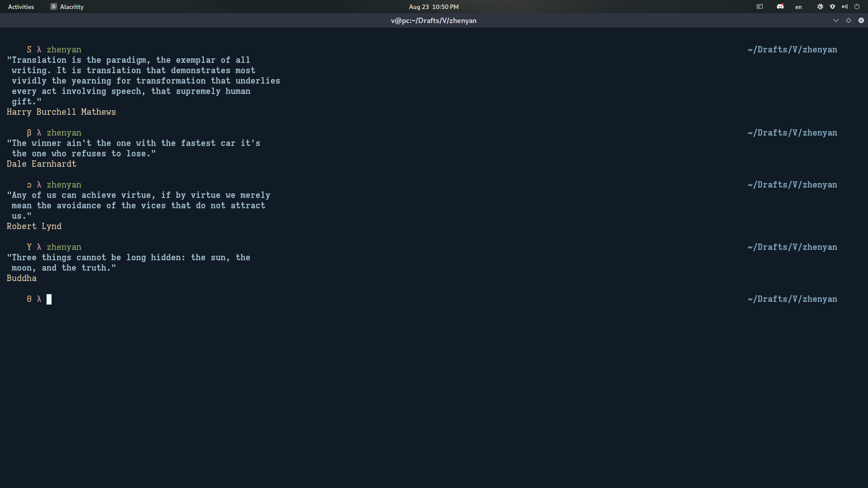Screen dimensions: 868x488
Task: Click the 'zhenyan' command on the β prompt
Action: tap(64, 133)
